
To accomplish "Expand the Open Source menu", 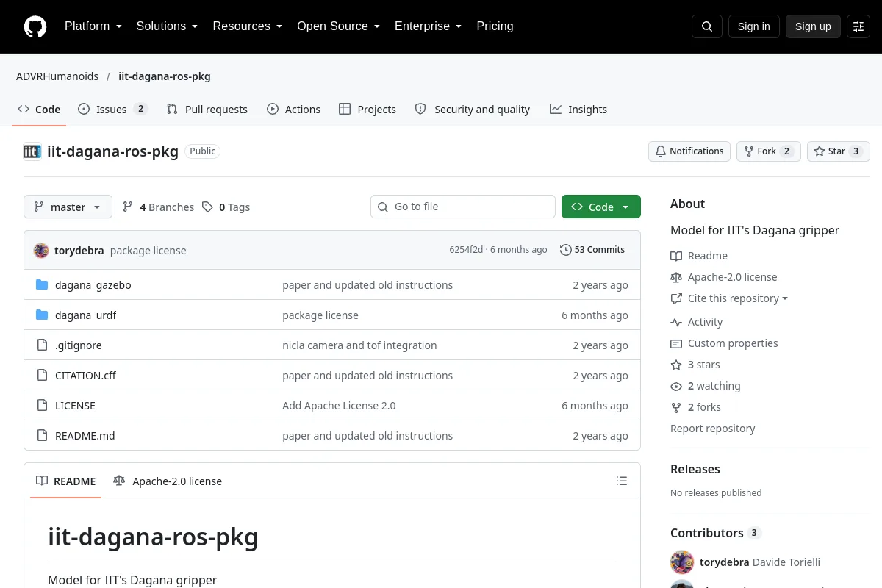I will coord(338,26).
